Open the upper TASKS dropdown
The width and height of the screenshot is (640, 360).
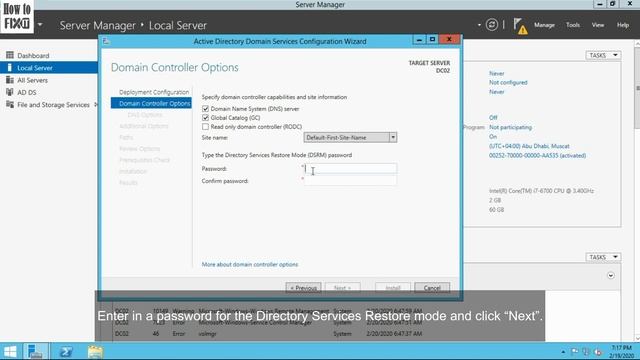(603, 55)
